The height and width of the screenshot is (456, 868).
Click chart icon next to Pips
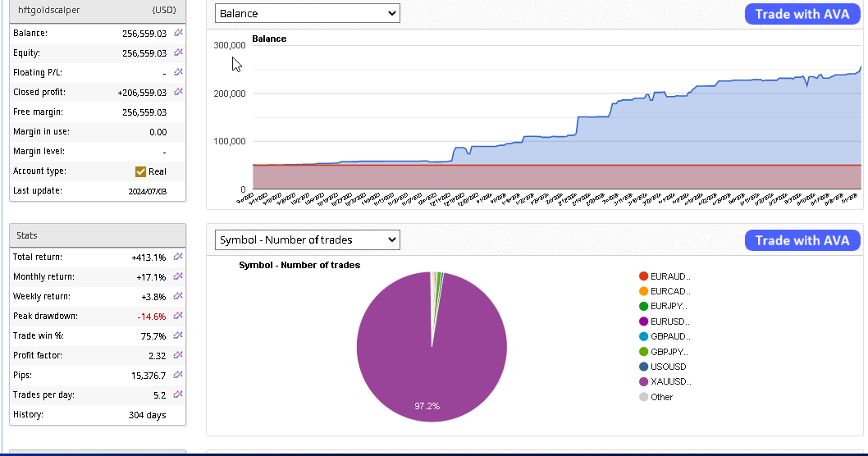[178, 375]
